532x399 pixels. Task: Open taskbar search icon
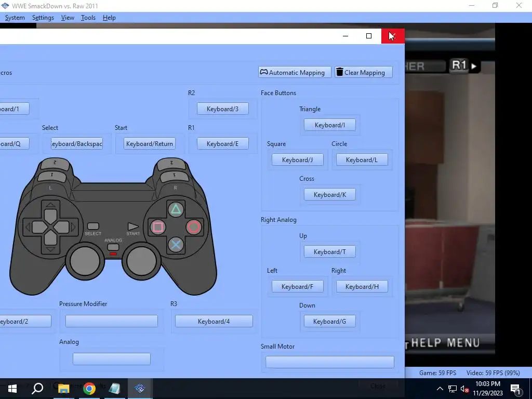pos(37,389)
